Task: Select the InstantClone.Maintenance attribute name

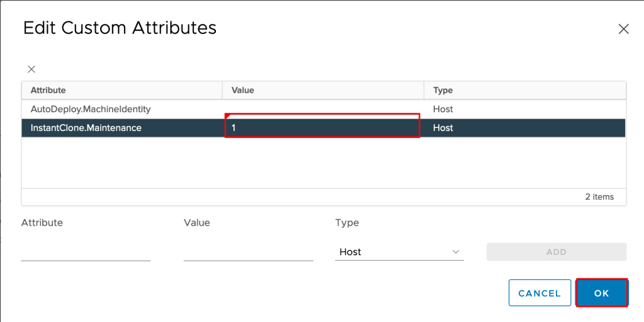Action: pos(86,128)
